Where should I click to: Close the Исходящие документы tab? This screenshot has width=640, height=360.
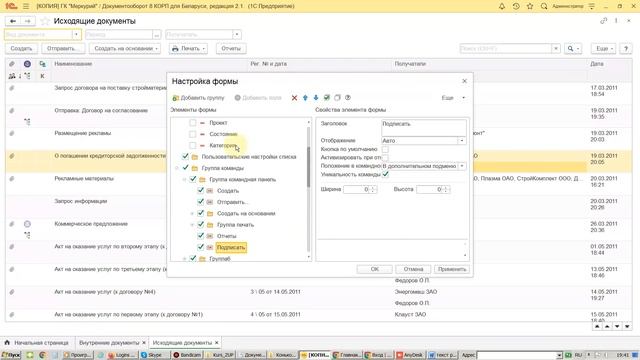point(217,343)
